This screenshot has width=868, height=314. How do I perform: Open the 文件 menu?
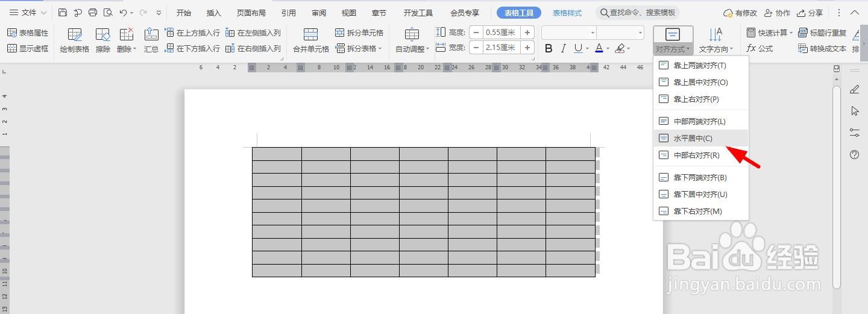click(27, 13)
